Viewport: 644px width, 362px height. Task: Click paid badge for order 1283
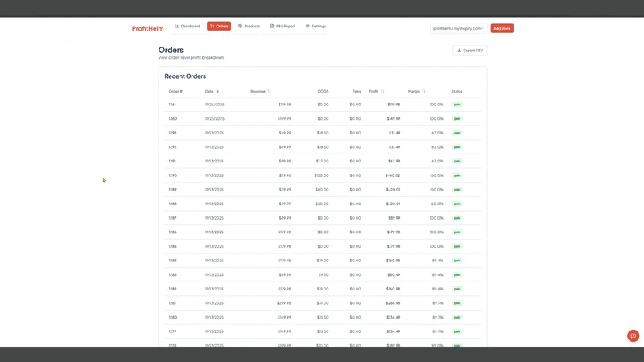click(457, 275)
